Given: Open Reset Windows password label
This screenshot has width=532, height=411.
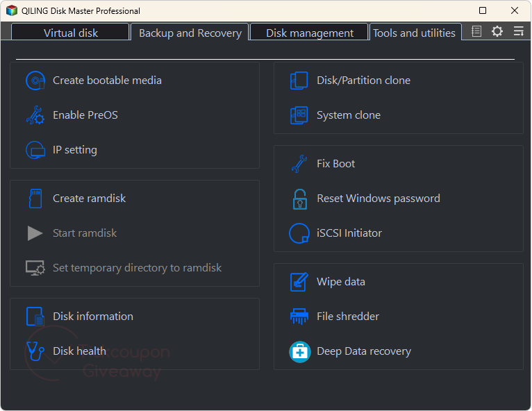Looking at the screenshot, I should pos(379,199).
